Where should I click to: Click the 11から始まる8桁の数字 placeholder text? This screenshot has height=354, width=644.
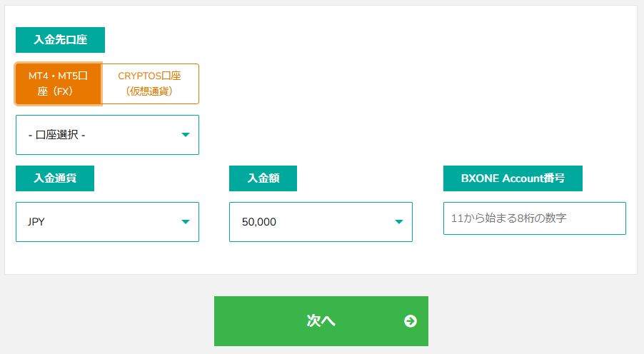click(508, 218)
